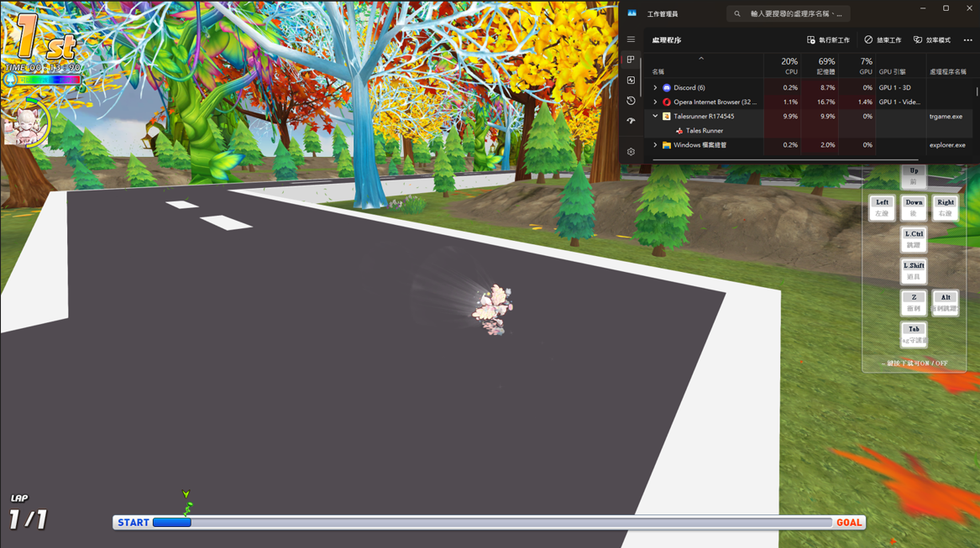Click the process search input field
Viewport: 980px width, 548px height.
tap(788, 13)
